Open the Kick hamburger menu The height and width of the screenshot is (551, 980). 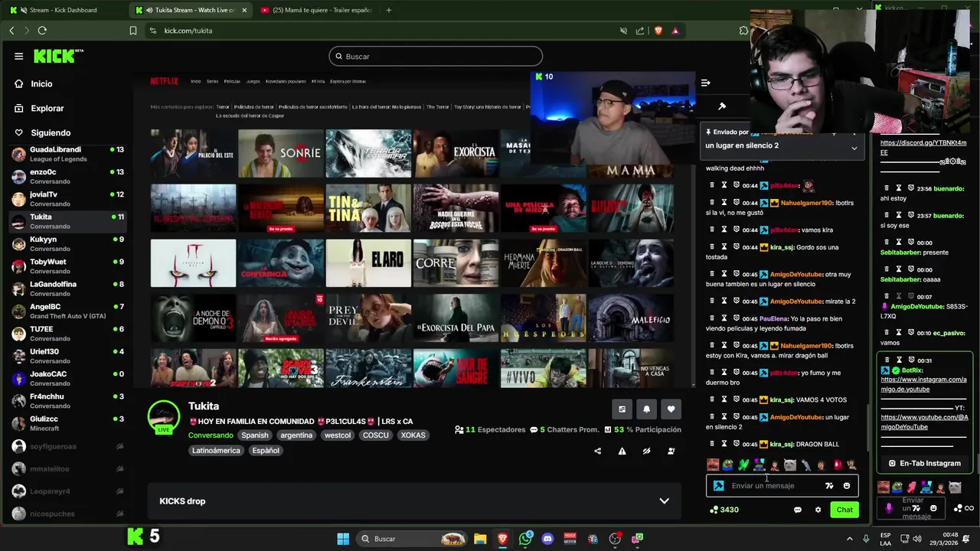pos(18,56)
